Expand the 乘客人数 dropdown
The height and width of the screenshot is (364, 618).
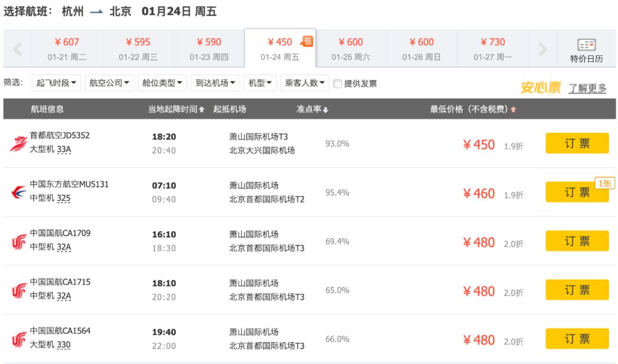(304, 83)
